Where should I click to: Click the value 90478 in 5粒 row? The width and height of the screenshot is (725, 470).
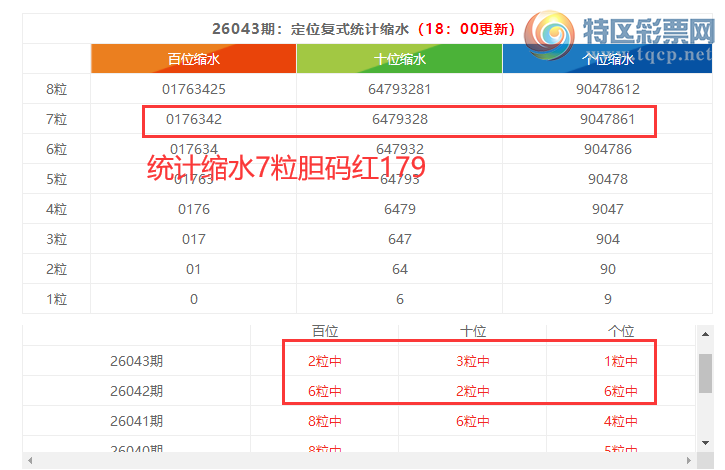tap(608, 179)
